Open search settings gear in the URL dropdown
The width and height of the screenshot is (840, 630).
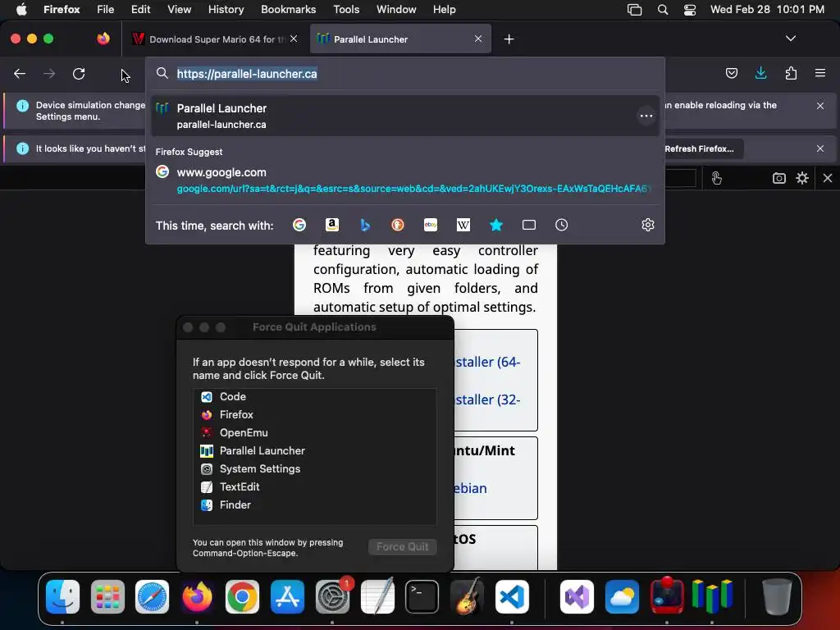coord(648,225)
